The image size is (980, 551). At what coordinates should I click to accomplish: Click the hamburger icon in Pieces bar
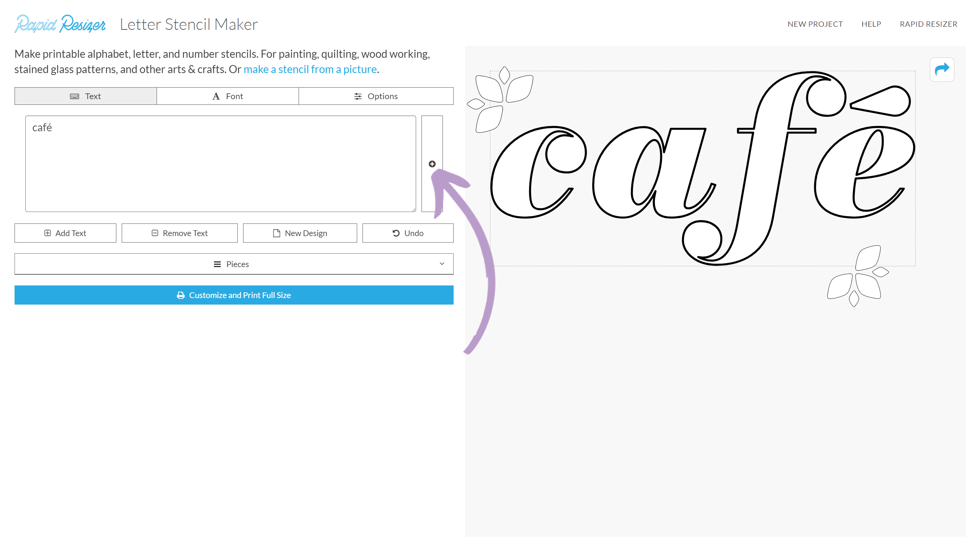(x=217, y=264)
